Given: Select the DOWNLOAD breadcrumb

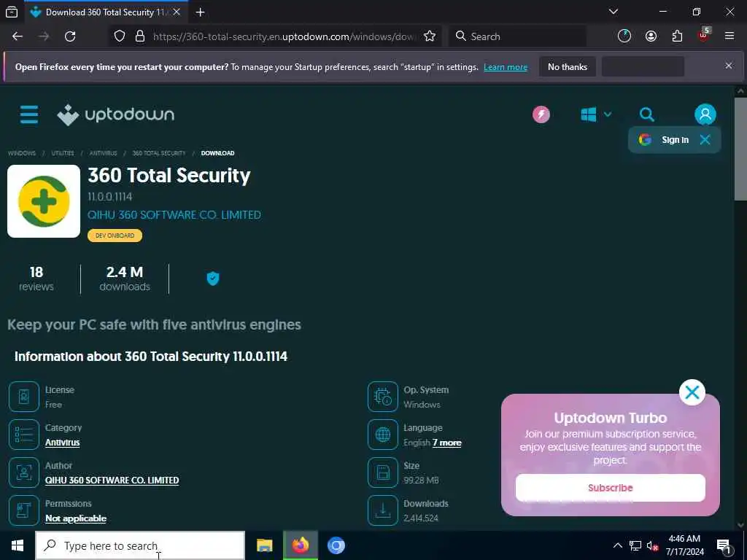Looking at the screenshot, I should click(217, 153).
